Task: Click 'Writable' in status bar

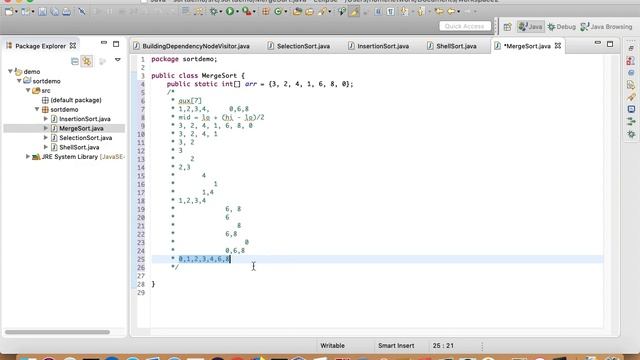Action: pos(332,346)
